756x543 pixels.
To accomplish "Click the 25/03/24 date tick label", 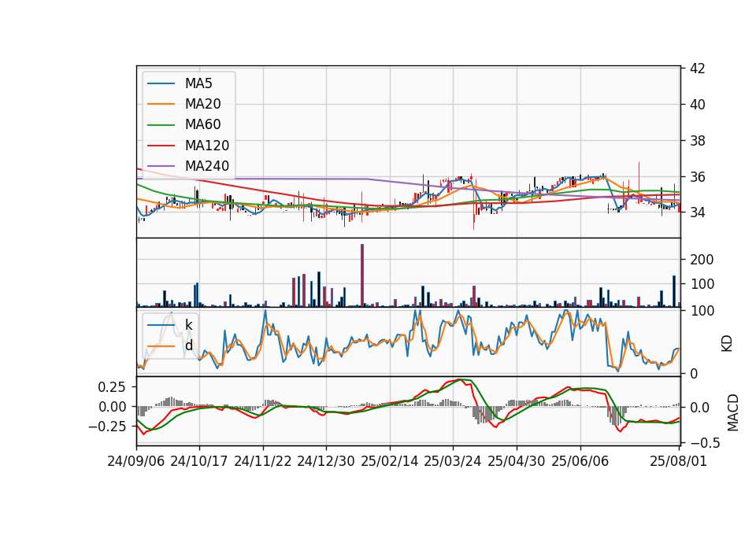I will (453, 461).
